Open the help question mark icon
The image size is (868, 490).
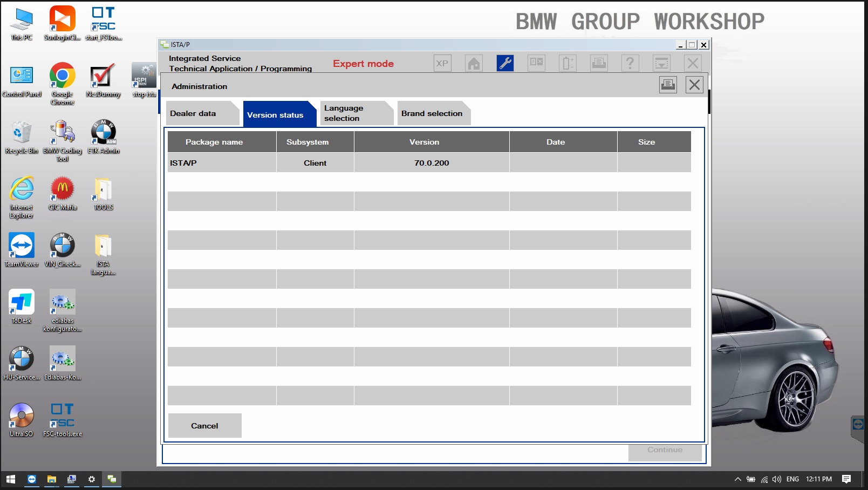(630, 64)
